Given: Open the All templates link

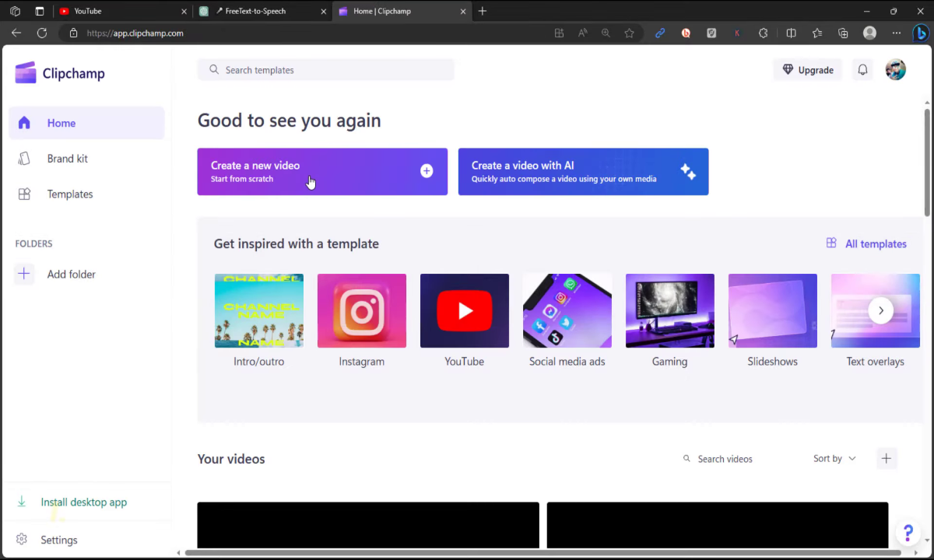Looking at the screenshot, I should [866, 244].
